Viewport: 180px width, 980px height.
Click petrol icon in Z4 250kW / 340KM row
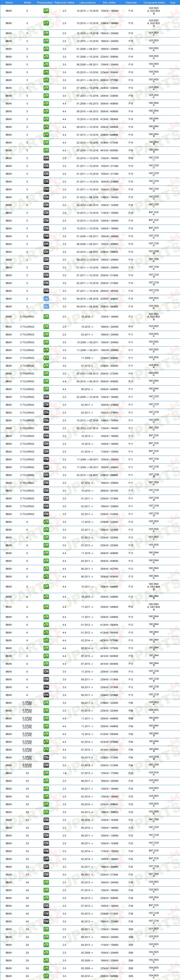pos(46,976)
